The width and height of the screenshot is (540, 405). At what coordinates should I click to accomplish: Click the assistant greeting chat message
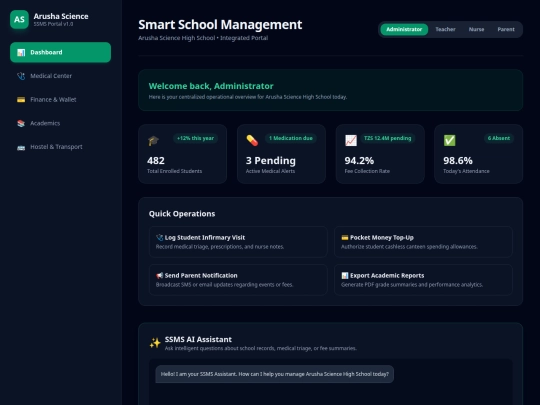click(274, 374)
